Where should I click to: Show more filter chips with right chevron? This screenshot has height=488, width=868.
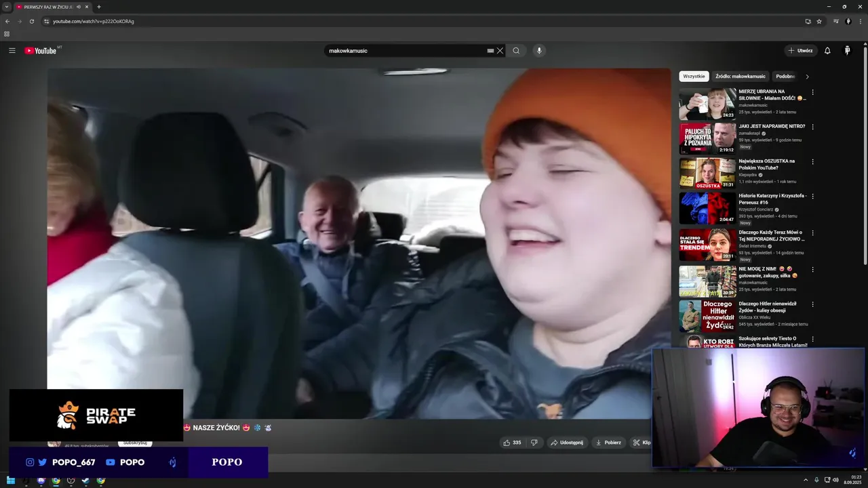pyautogui.click(x=807, y=77)
